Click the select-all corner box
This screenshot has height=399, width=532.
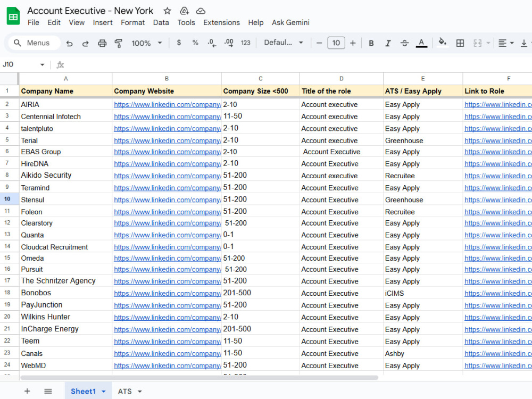click(9, 78)
